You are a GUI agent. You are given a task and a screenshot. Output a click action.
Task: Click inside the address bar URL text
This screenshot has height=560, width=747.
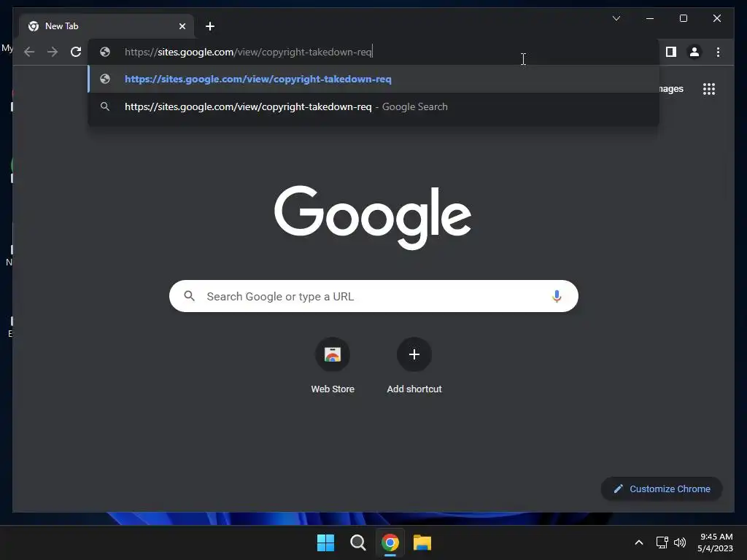click(x=248, y=52)
